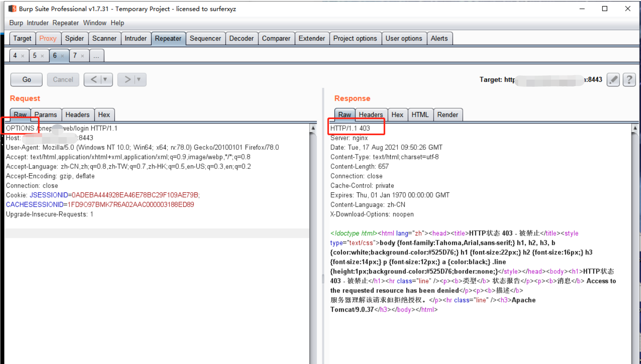Select repeater tab 5
Viewport: 641px width, 364px height.
(35, 55)
